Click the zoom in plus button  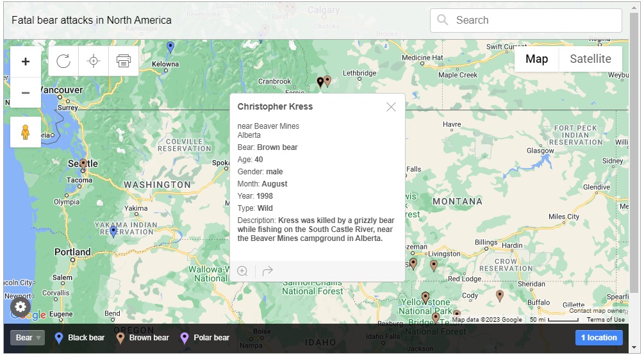pos(26,62)
